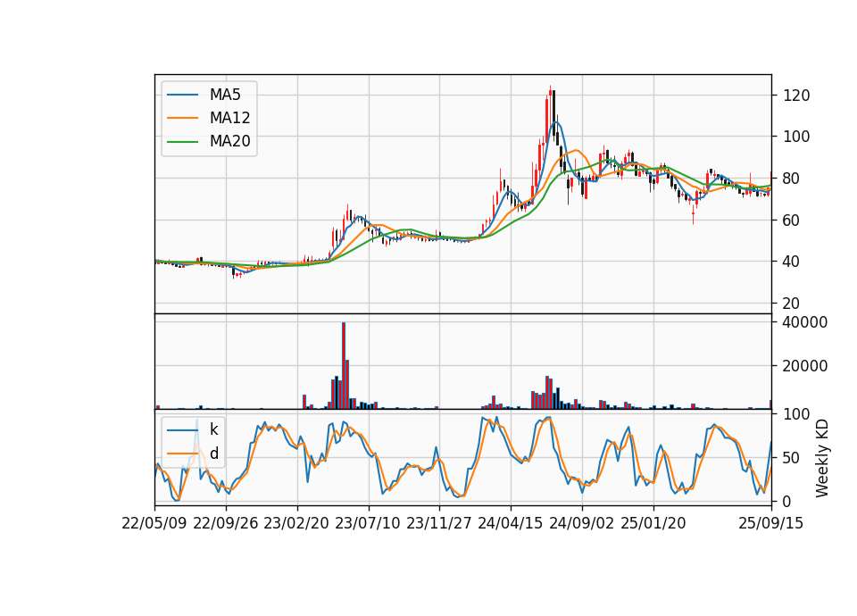Click the blue MA5 legend line sample
This screenshot has width=857, height=616.
point(182,96)
